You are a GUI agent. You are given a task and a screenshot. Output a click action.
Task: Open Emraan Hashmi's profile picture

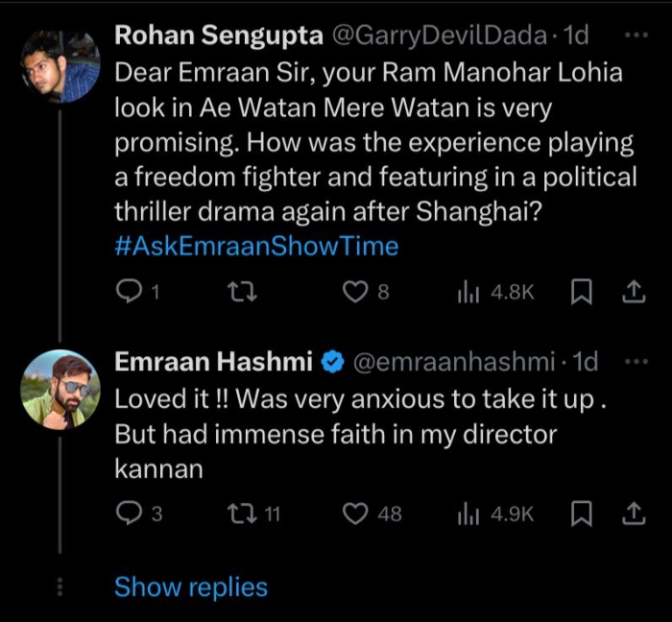(60, 388)
